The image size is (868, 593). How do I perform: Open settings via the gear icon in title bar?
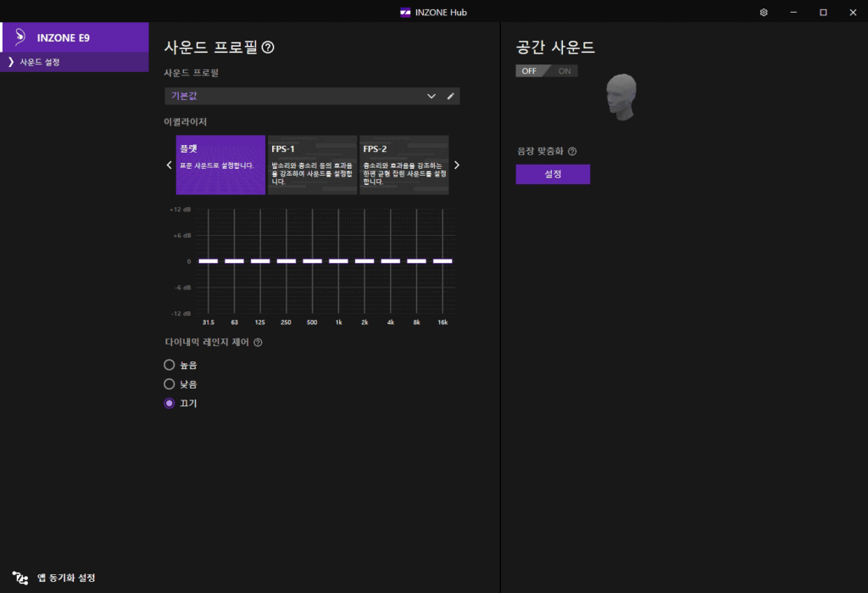763,12
